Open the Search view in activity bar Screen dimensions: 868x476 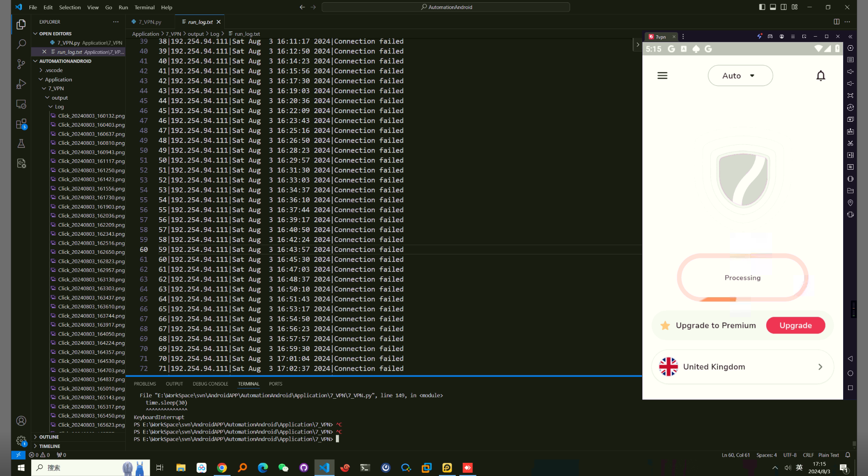tap(21, 44)
